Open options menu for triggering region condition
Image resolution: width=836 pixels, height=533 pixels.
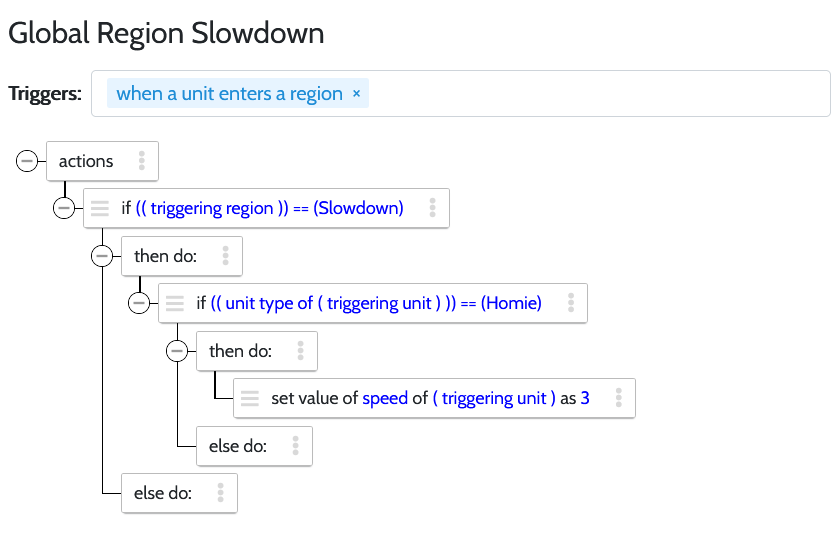432,208
